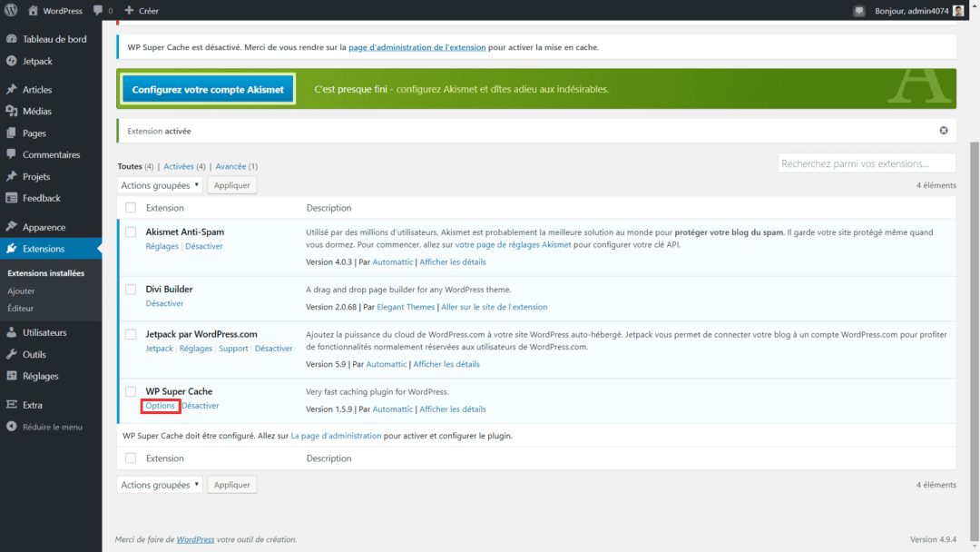Open votre page de réglages Akismet link
The width and height of the screenshot is (980, 552).
(513, 244)
